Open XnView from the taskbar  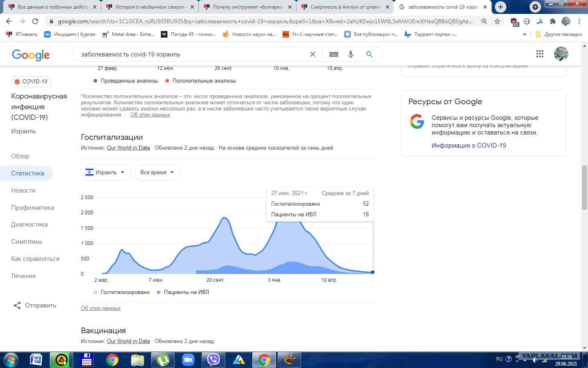click(x=290, y=360)
